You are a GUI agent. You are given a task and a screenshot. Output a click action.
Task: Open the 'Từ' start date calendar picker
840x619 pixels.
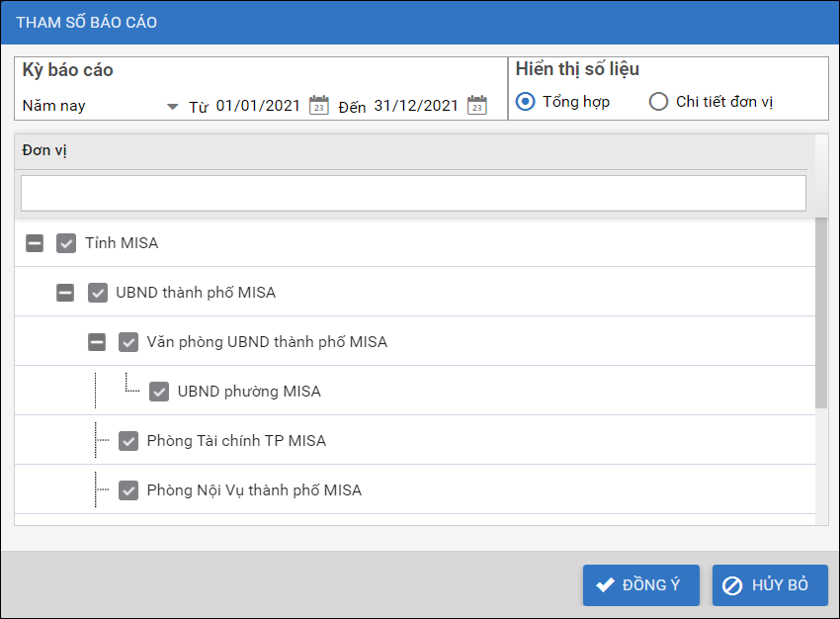tap(318, 106)
